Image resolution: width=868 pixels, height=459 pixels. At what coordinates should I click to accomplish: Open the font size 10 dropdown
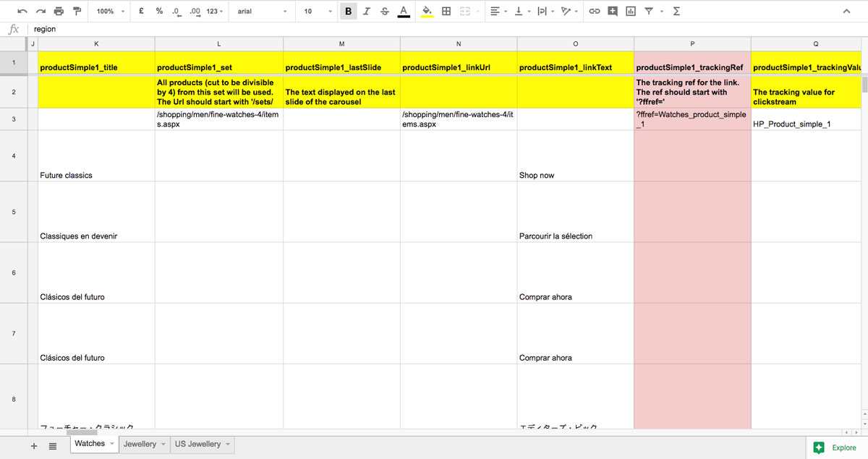pos(318,12)
